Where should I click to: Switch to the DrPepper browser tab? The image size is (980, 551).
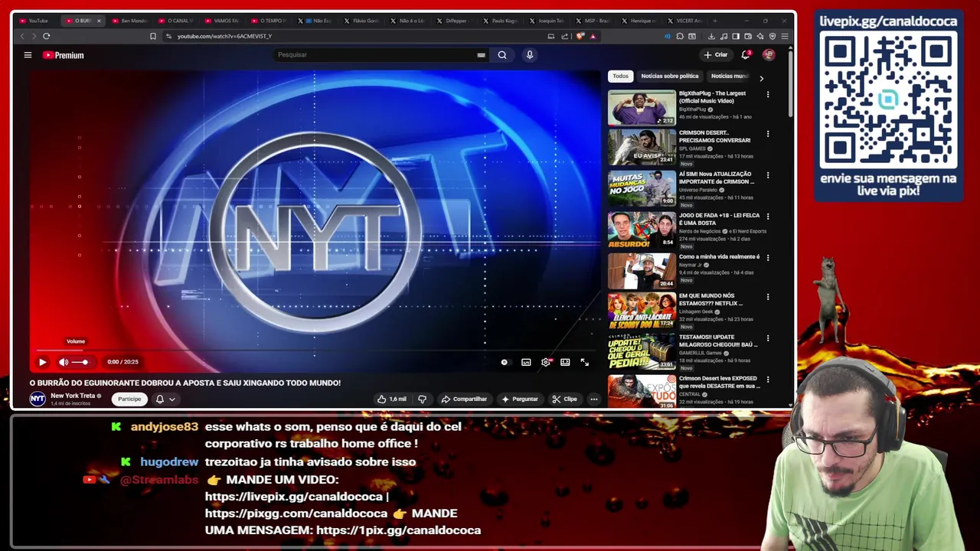pyautogui.click(x=455, y=21)
